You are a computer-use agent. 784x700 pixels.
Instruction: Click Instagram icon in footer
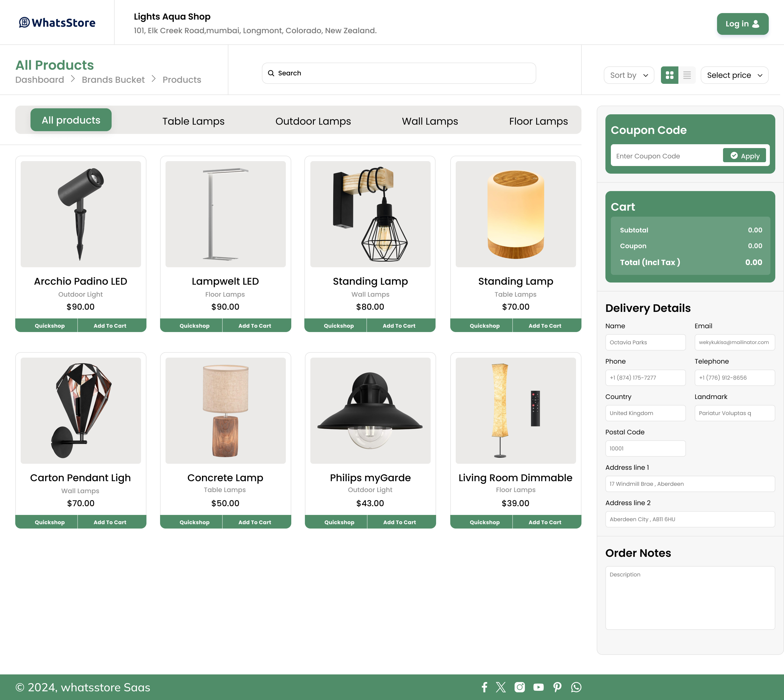click(519, 687)
